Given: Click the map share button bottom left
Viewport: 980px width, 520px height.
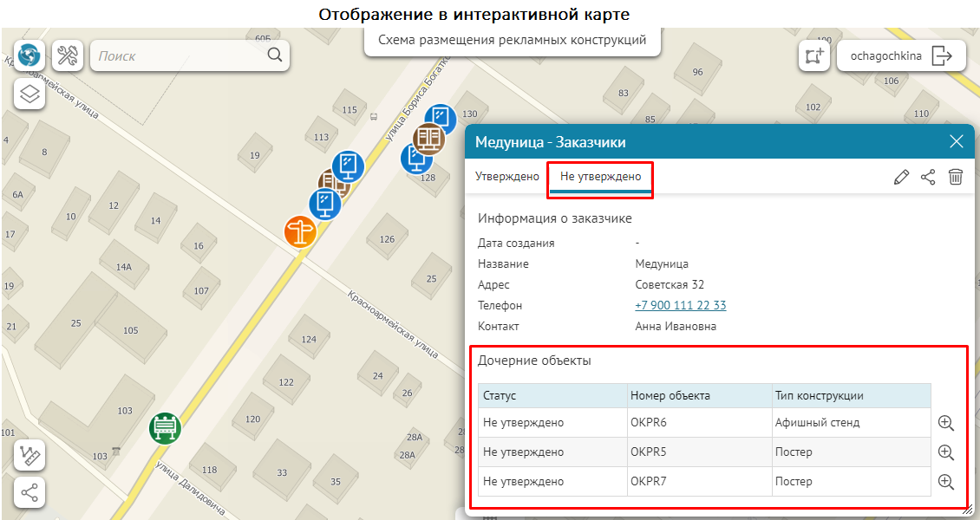Looking at the screenshot, I should [29, 492].
